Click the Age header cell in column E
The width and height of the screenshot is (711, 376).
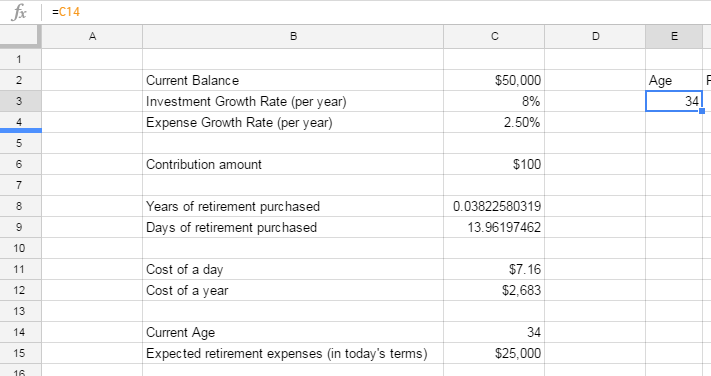coord(674,80)
